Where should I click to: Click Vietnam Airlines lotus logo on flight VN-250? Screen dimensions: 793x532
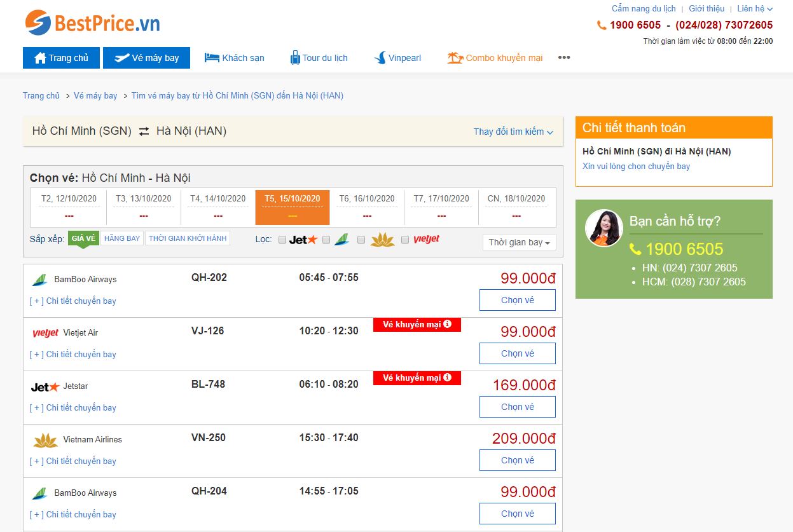(x=45, y=440)
